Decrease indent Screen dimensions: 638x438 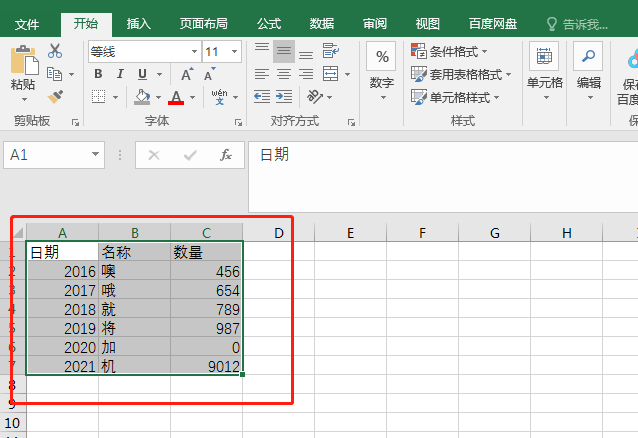click(262, 97)
